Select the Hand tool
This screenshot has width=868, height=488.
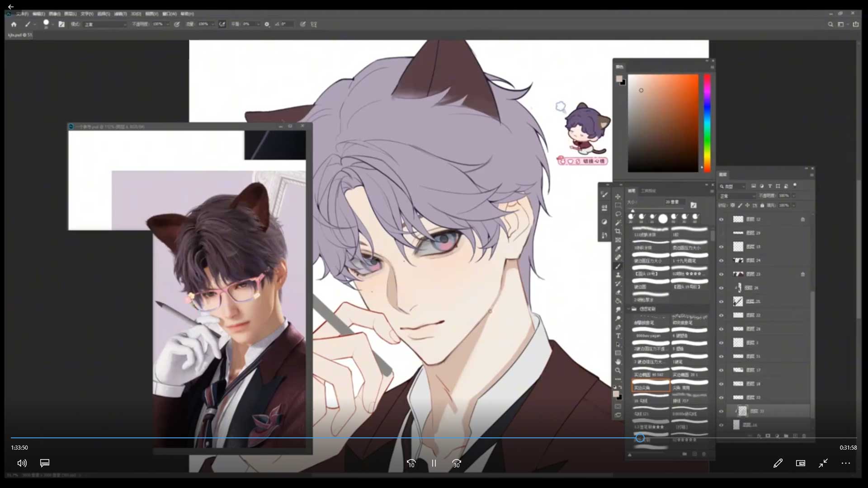click(618, 361)
